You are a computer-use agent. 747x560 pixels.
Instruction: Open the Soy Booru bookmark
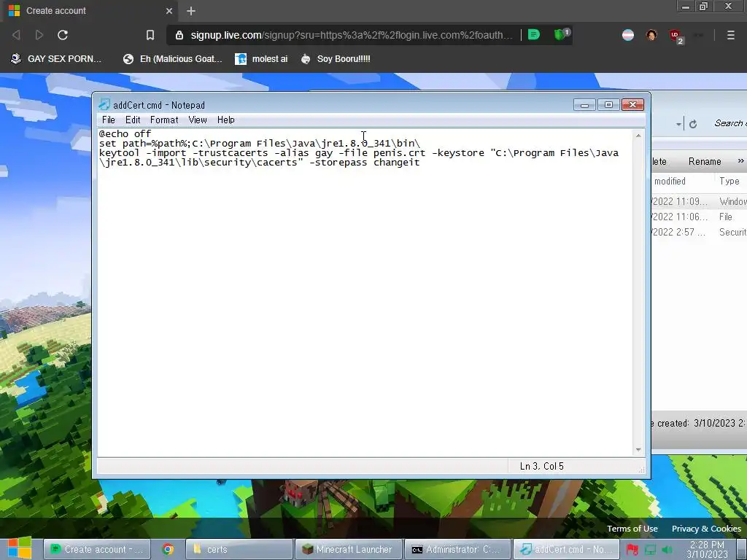[x=336, y=58]
